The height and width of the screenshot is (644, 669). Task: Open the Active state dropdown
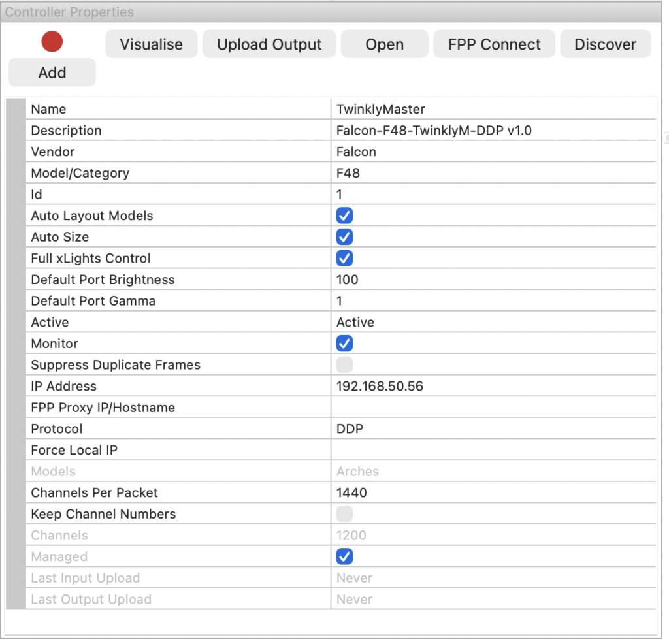pos(494,322)
